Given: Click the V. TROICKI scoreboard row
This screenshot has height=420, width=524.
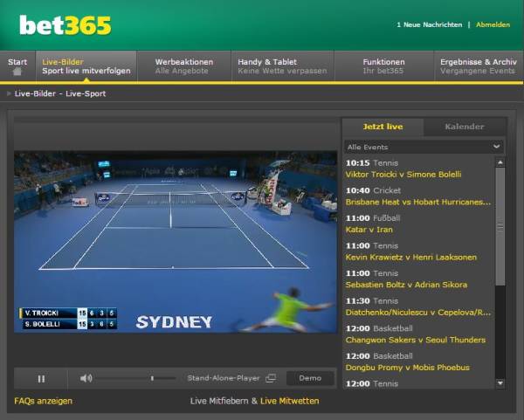Looking at the screenshot, I should tap(68, 313).
